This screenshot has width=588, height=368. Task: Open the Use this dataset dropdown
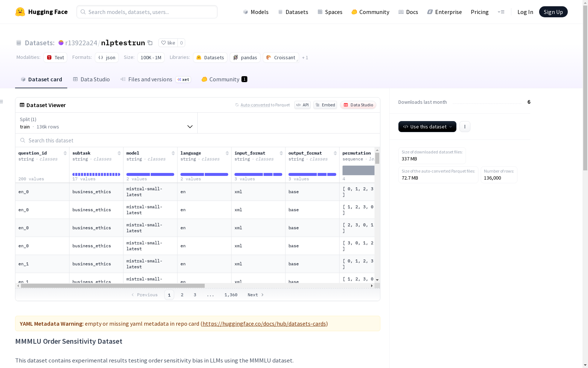[x=427, y=127]
